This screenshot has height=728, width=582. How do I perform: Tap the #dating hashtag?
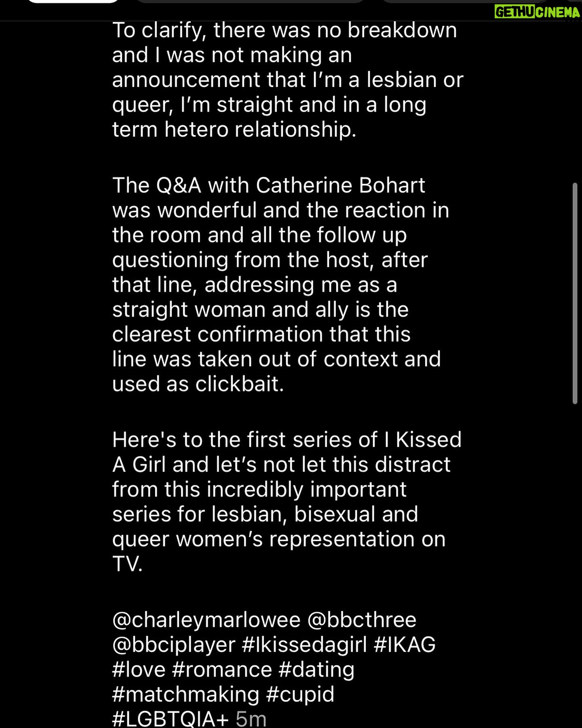click(316, 670)
